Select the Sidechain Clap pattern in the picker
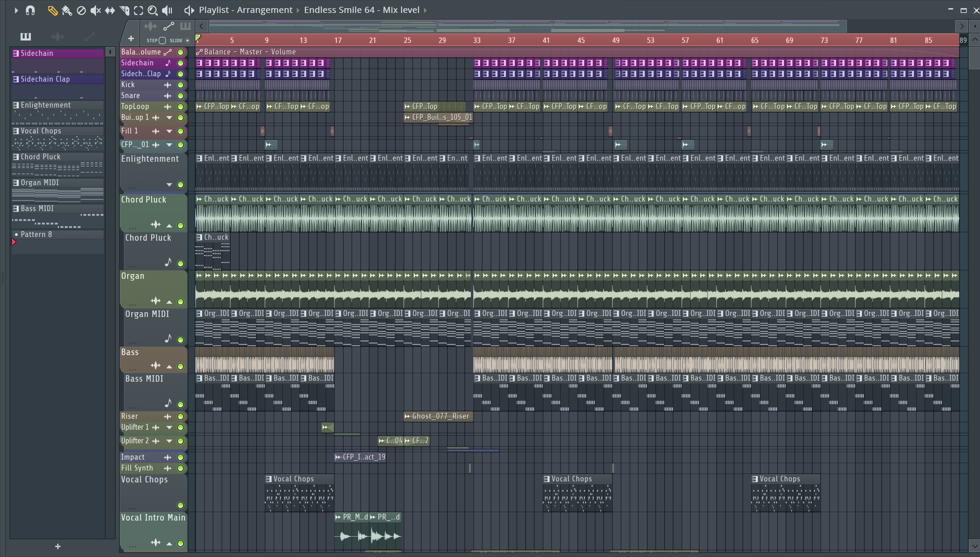The width and height of the screenshot is (980, 557). pos(58,79)
